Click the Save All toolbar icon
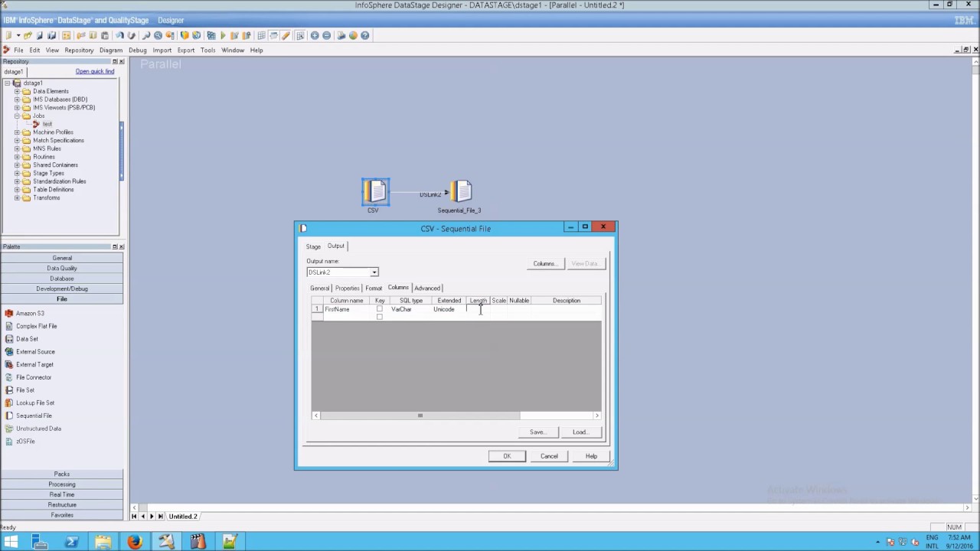This screenshot has width=980, height=551. [51, 35]
